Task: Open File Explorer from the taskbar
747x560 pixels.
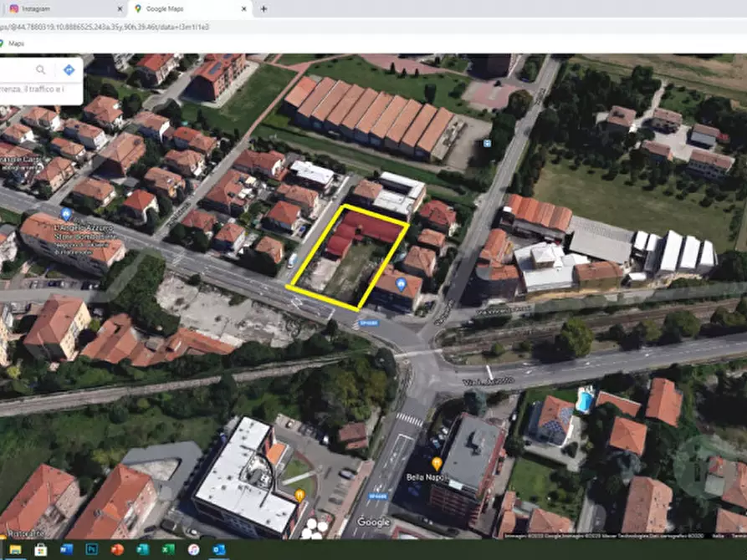Action: point(15,549)
